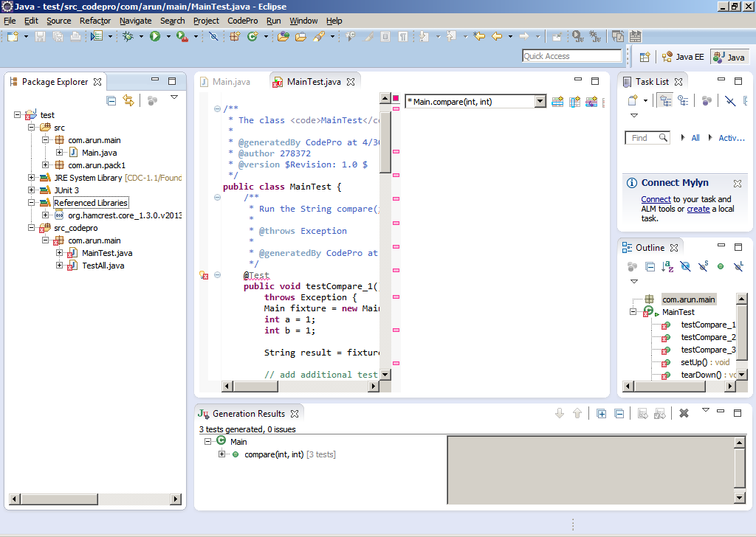Click Link with Editor in Package Explorer
Viewport: 756px width, 537px height.
[x=128, y=100]
